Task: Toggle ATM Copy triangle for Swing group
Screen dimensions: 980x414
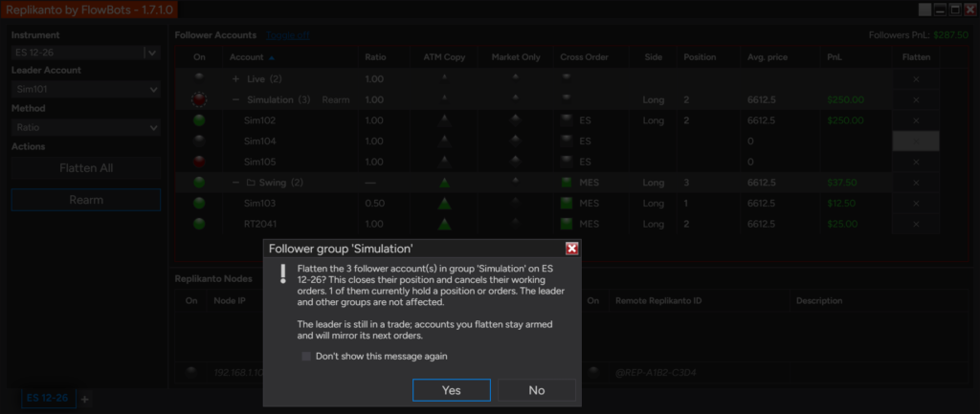Action: (444, 183)
